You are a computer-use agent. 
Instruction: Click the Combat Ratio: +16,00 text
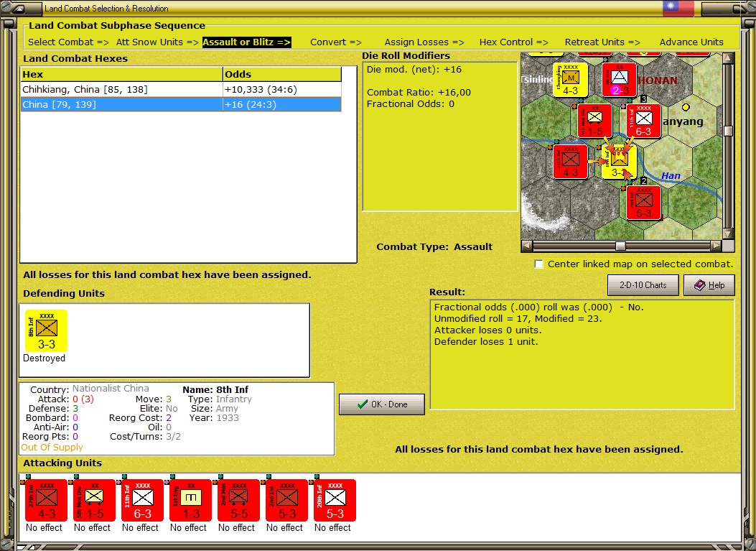pos(419,92)
